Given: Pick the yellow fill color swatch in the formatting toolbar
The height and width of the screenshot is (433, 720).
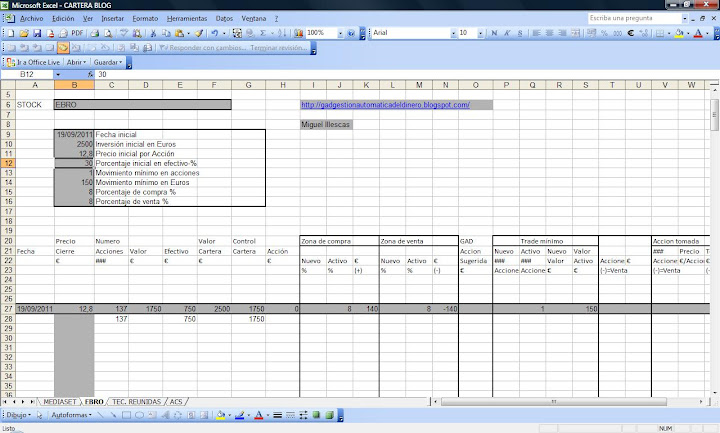Looking at the screenshot, I should [x=679, y=33].
